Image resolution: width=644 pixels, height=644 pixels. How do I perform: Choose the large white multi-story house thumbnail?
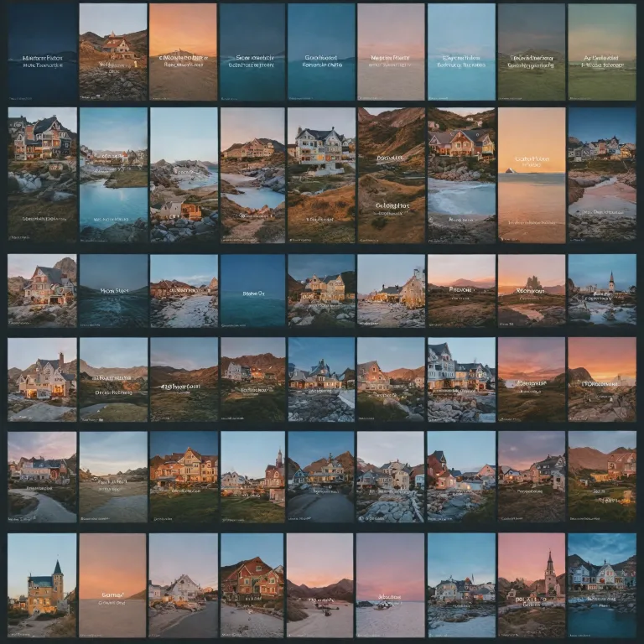(461, 379)
